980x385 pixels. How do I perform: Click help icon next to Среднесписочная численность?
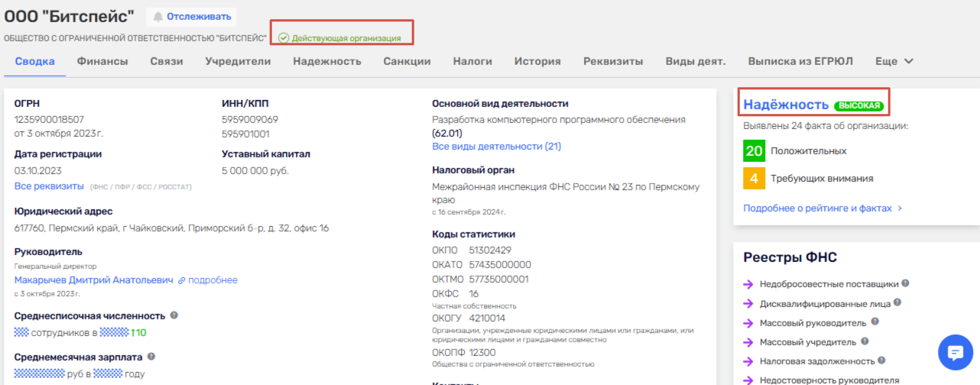click(x=174, y=315)
